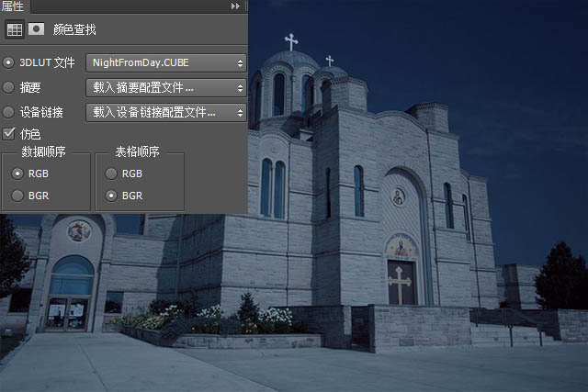This screenshot has height=392, width=588.
Task: Choose RGB under 数据顺序
Action: tap(17, 173)
